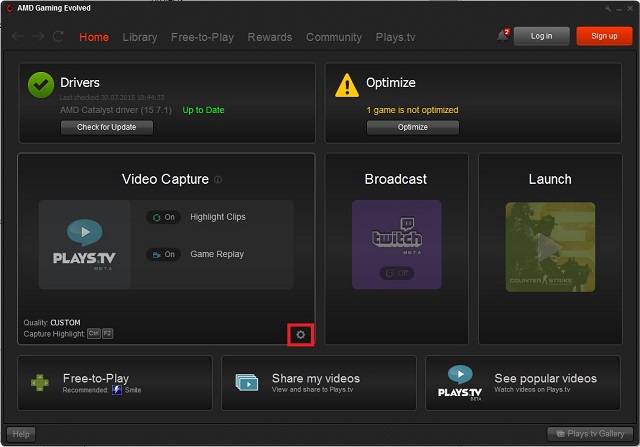Click the Ctrl key hint badge

[x=93, y=334]
